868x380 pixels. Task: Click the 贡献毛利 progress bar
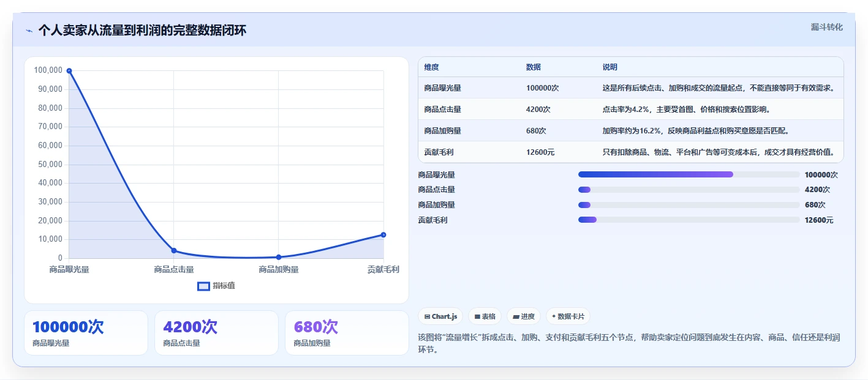tap(689, 220)
